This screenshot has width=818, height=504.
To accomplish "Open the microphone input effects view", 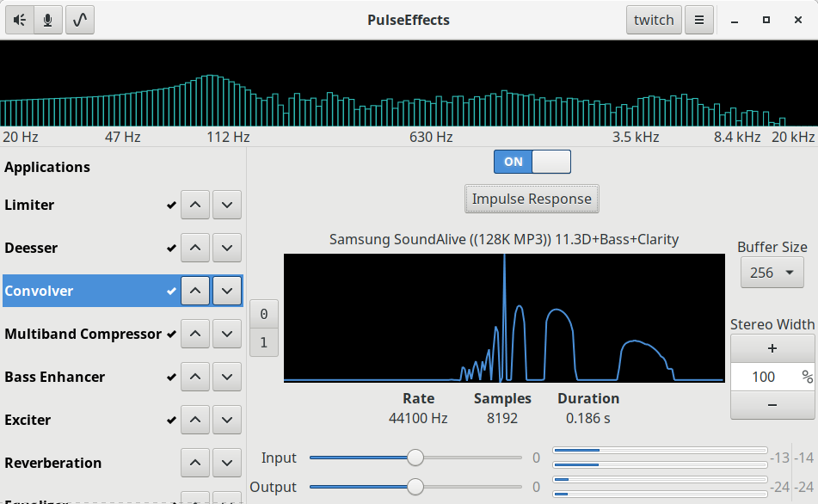I will click(x=48, y=20).
